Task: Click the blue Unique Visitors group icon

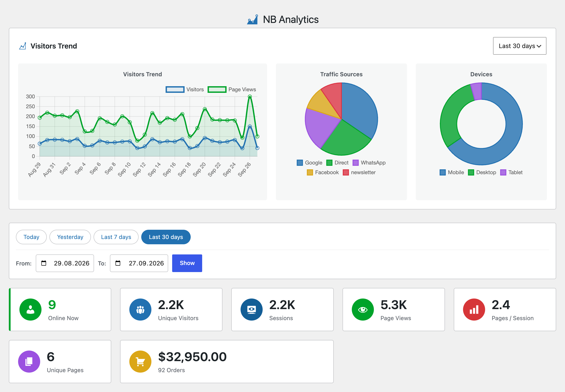Action: click(140, 310)
